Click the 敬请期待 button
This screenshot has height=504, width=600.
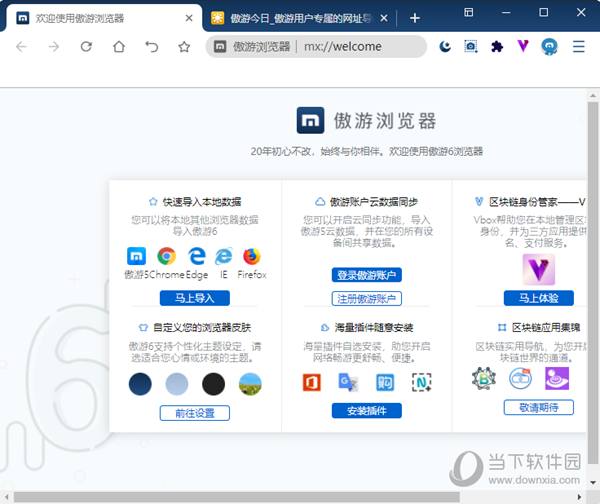tap(539, 407)
